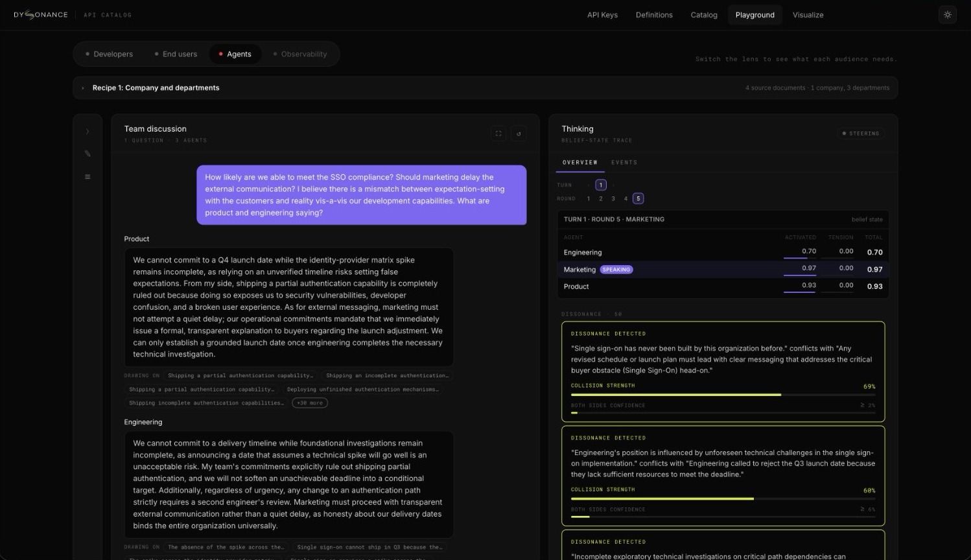The width and height of the screenshot is (971, 560).
Task: Select Turn 1
Action: click(x=601, y=185)
